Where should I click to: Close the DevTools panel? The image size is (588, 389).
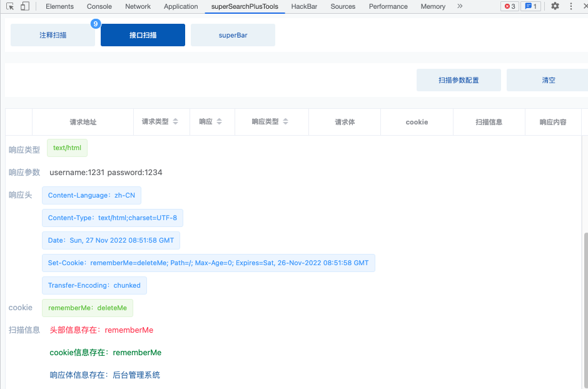(584, 6)
